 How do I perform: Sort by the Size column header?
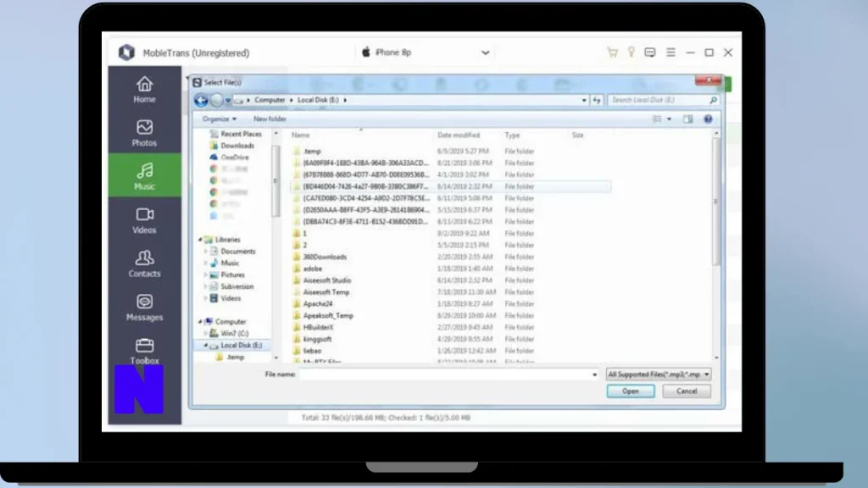[x=577, y=135]
